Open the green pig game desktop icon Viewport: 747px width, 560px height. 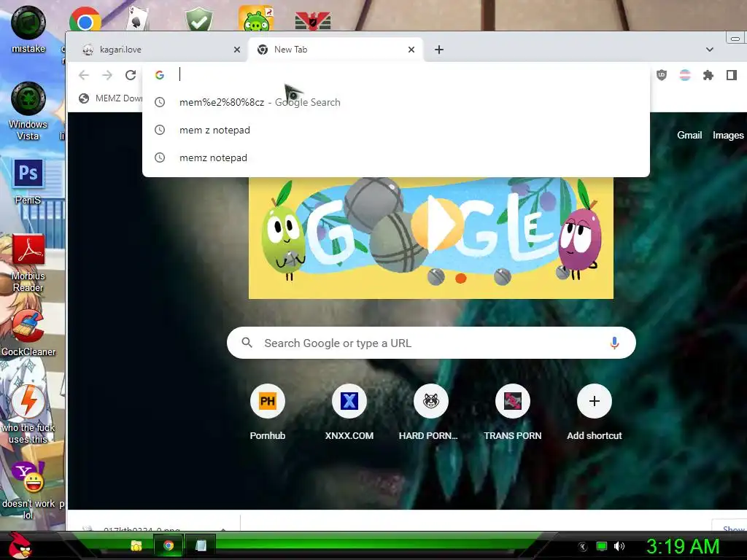pos(256,19)
